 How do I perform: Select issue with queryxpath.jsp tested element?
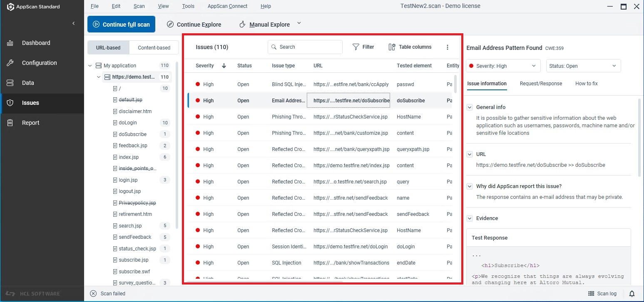(x=320, y=149)
